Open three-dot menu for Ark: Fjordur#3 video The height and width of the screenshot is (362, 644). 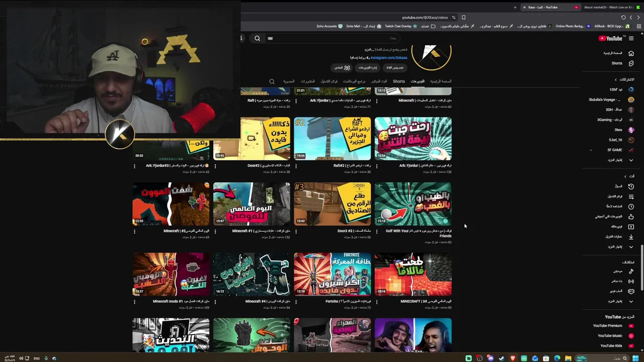pos(135,166)
